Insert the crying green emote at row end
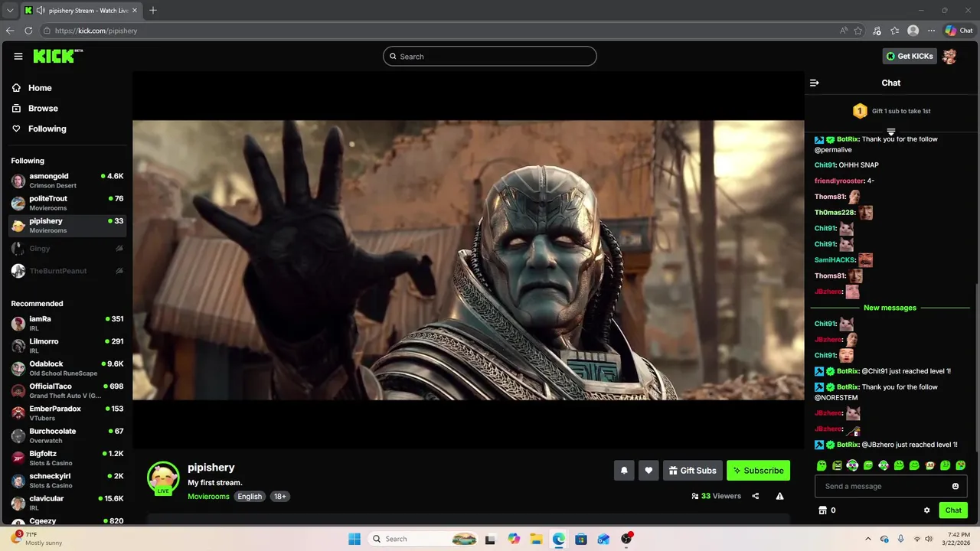Screen dimensions: 980x551 pyautogui.click(x=961, y=465)
